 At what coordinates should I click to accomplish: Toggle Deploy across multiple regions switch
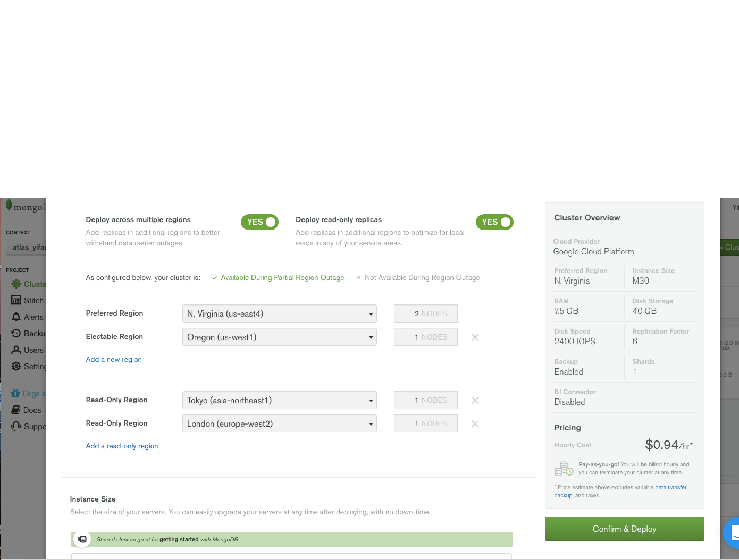coord(259,222)
